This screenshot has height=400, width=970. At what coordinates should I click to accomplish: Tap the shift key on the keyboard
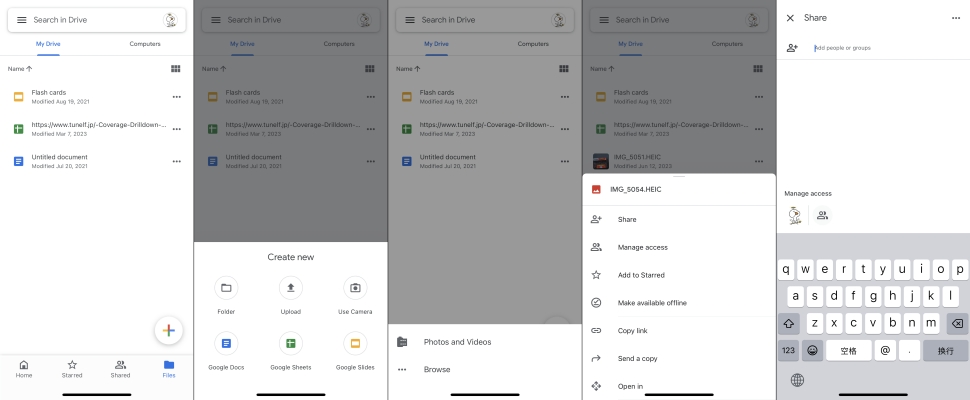coord(789,323)
